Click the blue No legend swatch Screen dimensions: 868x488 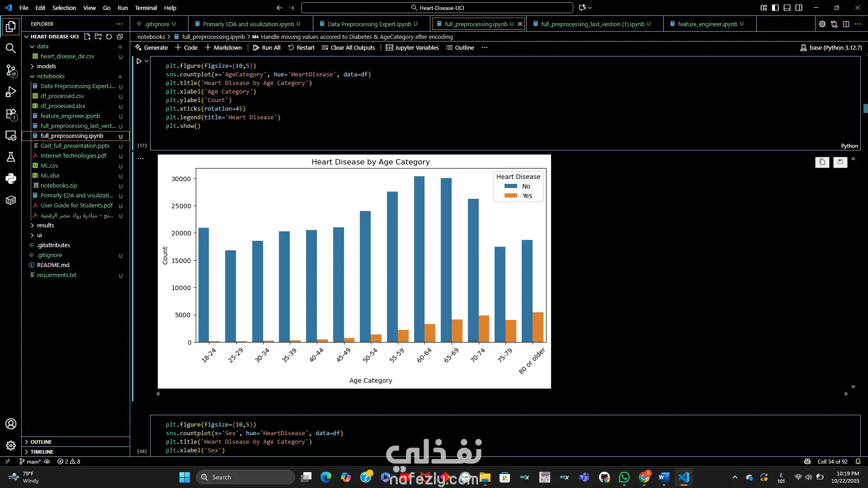coord(511,186)
